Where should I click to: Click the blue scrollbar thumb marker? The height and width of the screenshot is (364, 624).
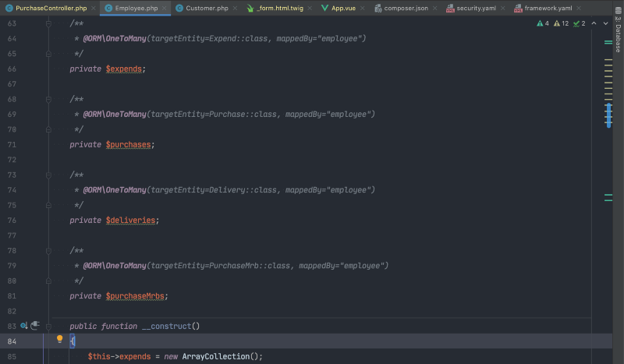[x=608, y=115]
